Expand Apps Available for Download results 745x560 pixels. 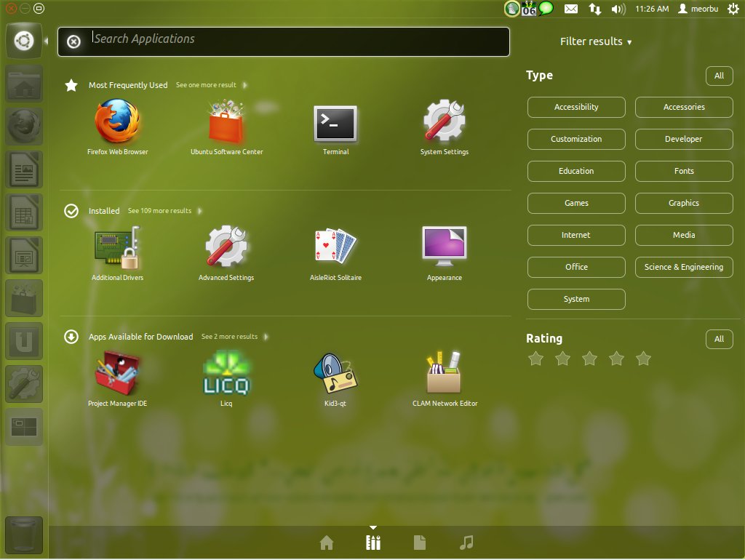pos(234,337)
